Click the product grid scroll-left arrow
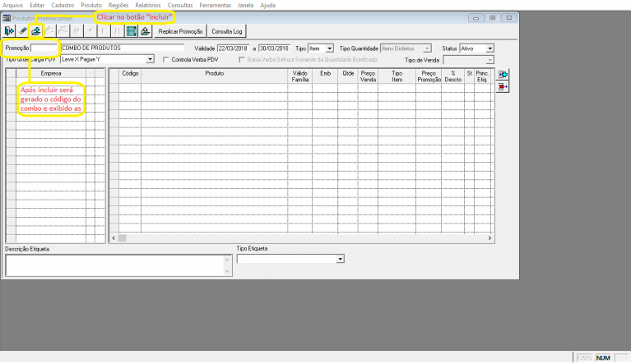 point(114,238)
